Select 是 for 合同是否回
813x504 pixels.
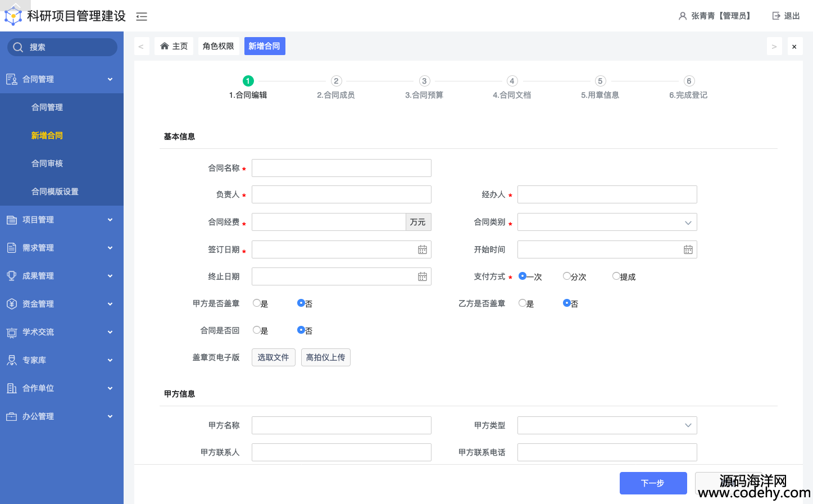tap(257, 330)
